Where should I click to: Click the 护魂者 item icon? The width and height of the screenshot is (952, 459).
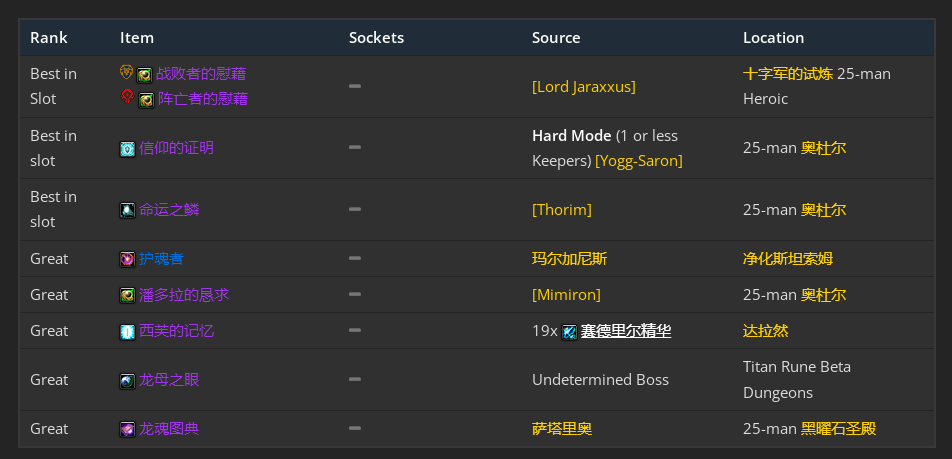click(x=127, y=259)
